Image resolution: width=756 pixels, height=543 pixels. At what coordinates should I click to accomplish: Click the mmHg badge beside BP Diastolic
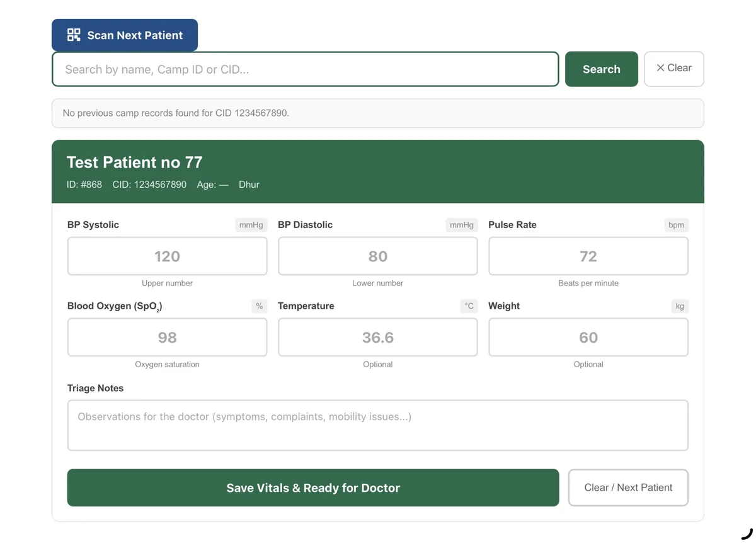click(x=461, y=225)
